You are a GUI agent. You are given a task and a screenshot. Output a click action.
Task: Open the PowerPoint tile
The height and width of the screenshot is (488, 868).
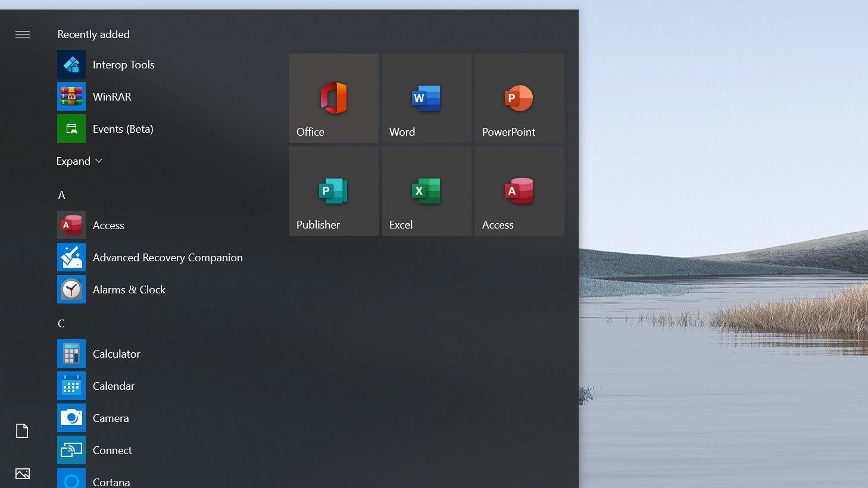[x=520, y=98]
